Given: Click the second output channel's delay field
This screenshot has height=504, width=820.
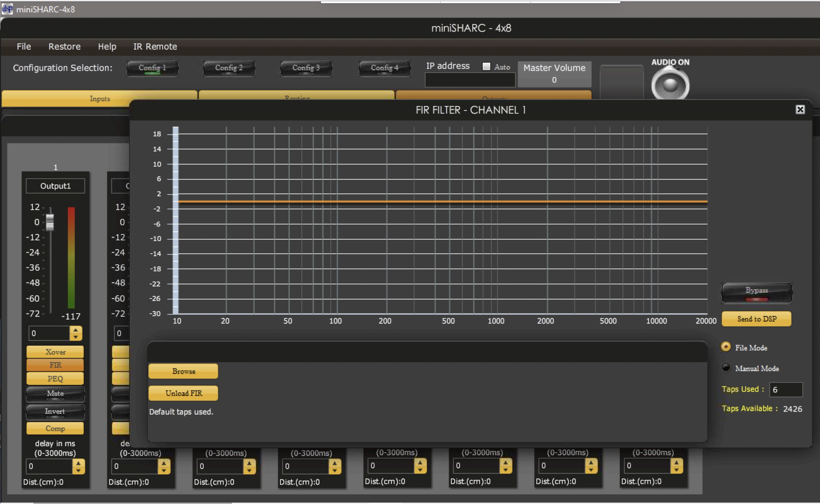Looking at the screenshot, I should [x=135, y=466].
